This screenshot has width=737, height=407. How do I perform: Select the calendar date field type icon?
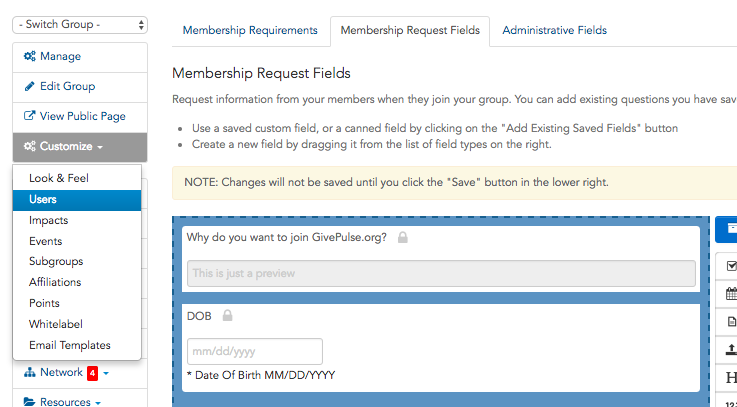[x=731, y=294]
